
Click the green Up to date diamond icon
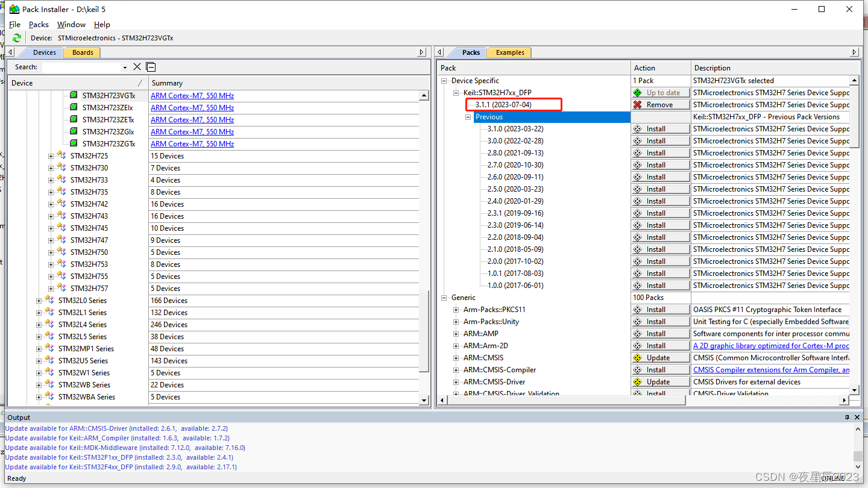tap(638, 93)
